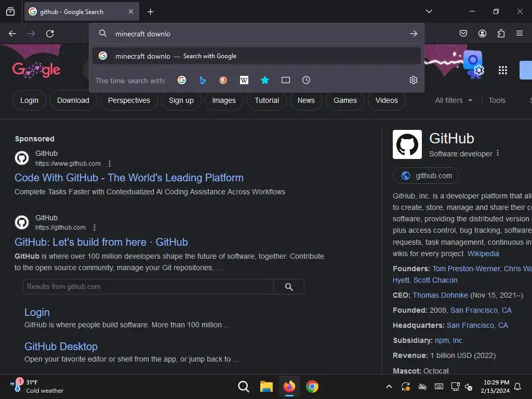Open the npm, Inc. subsidiary link
Viewport: 532px width, 399px height.
pos(449,340)
